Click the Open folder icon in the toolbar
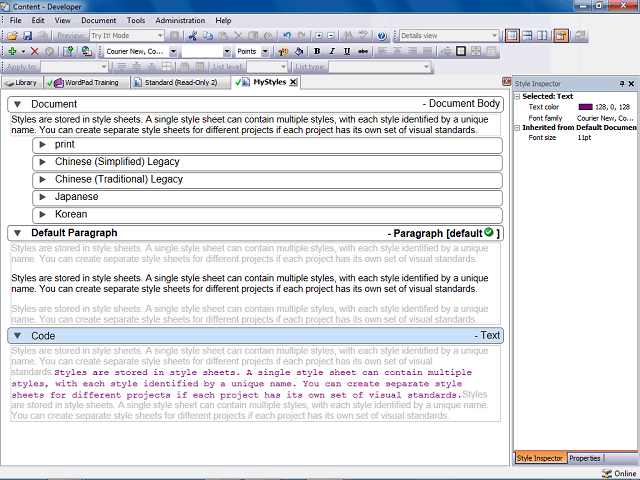Screen dimensions: 640x480 tap(12, 36)
